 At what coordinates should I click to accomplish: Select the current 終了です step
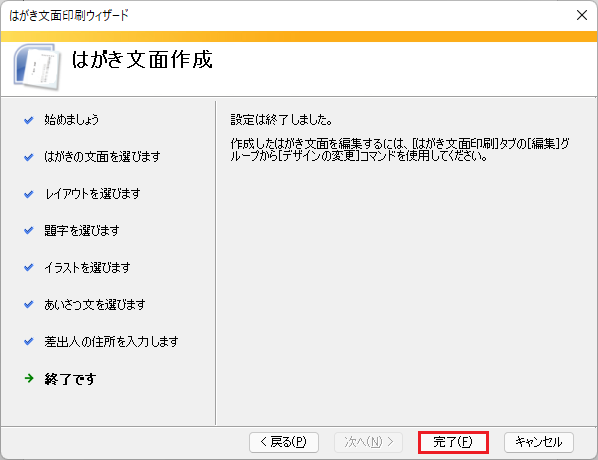pos(70,379)
